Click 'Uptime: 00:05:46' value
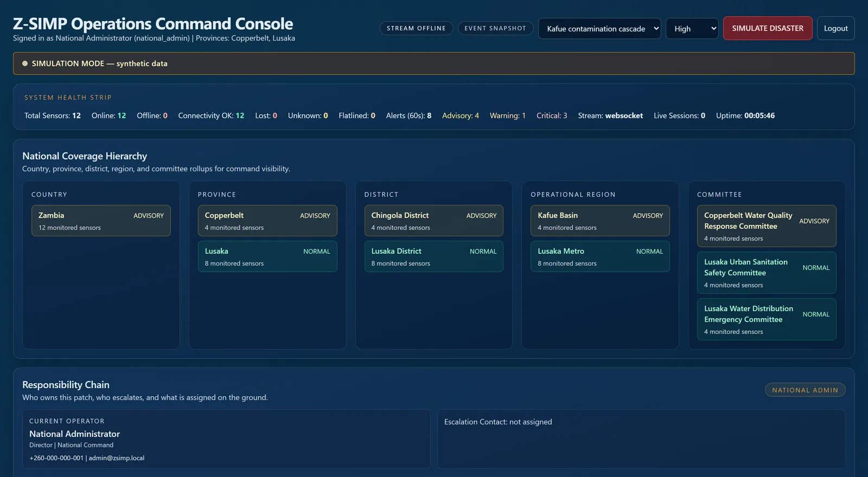Image resolution: width=868 pixels, height=477 pixels. (745, 115)
